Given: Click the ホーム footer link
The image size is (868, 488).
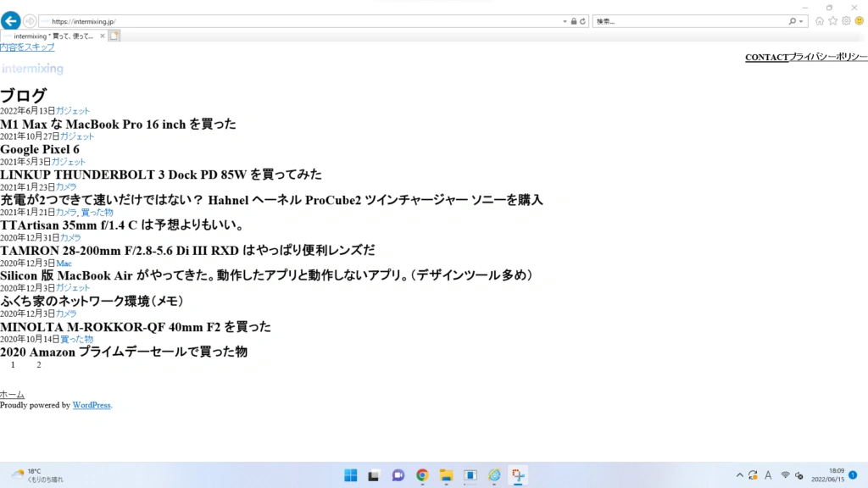Looking at the screenshot, I should tap(12, 395).
